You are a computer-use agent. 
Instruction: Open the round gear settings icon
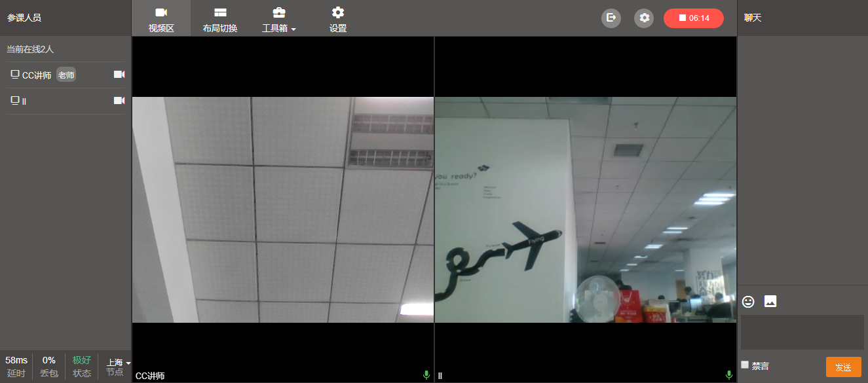pos(644,18)
